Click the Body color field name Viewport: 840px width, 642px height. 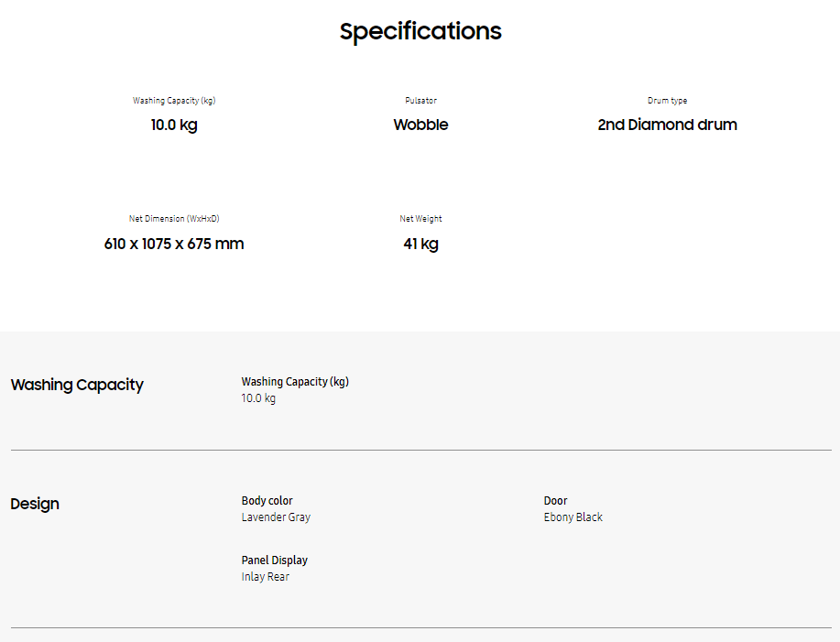(267, 501)
